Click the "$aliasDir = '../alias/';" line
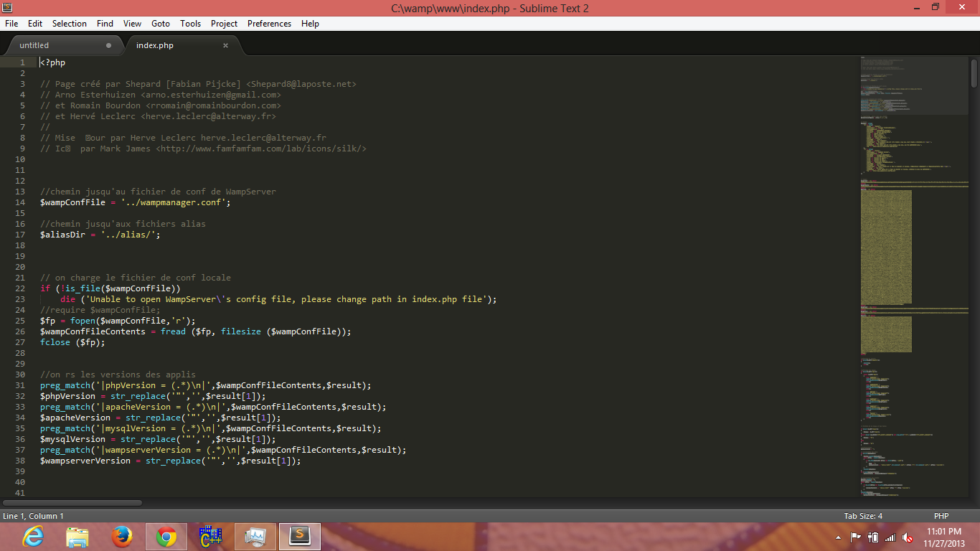 (x=100, y=235)
